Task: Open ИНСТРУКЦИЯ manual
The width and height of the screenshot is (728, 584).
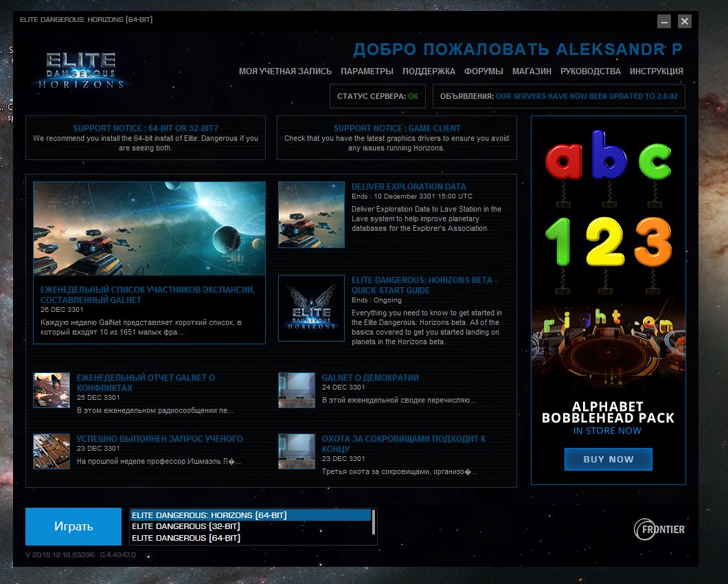Action: (656, 71)
